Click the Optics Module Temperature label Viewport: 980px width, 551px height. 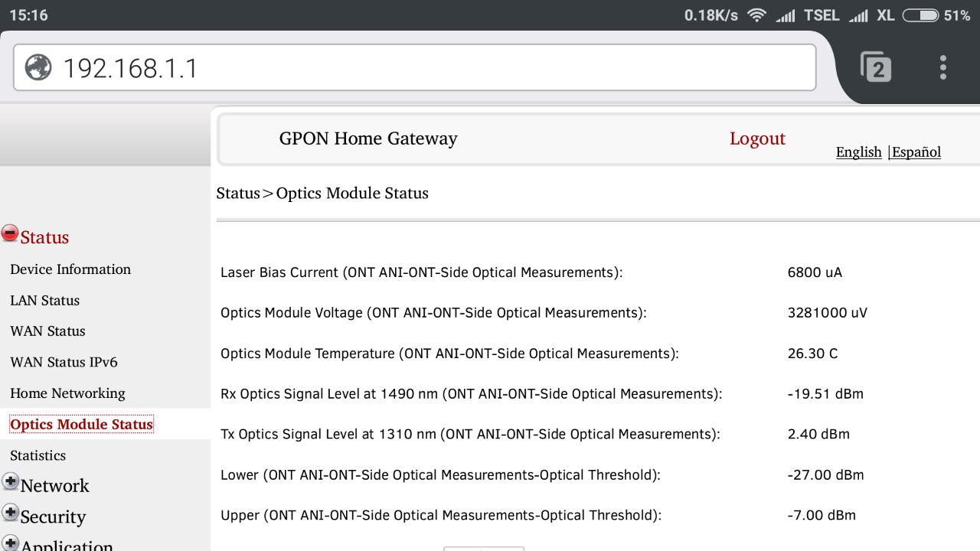point(449,354)
